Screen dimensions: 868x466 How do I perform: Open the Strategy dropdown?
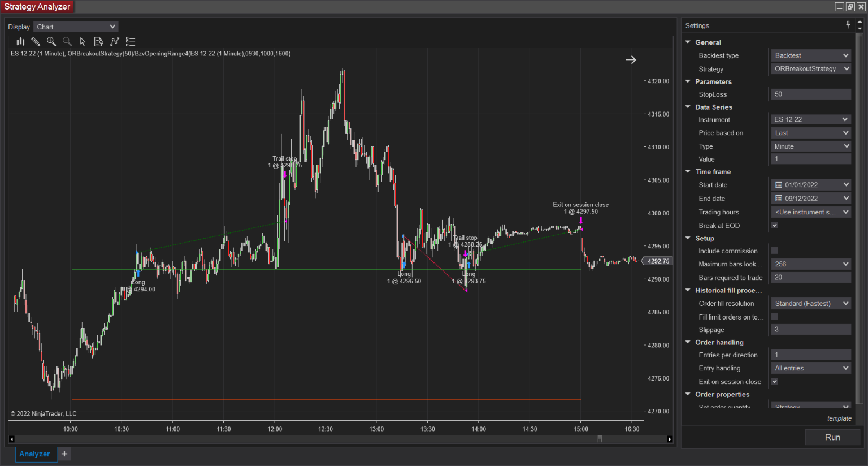811,69
